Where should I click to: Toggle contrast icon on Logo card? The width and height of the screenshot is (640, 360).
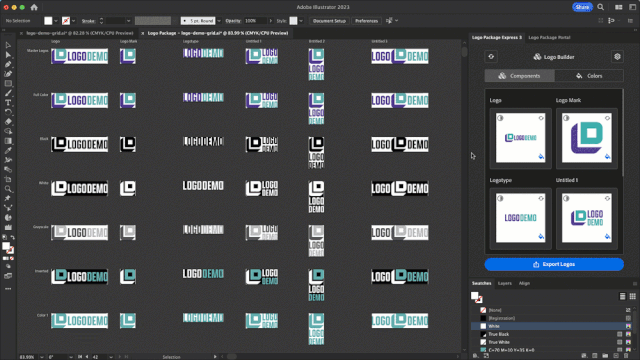tap(500, 118)
